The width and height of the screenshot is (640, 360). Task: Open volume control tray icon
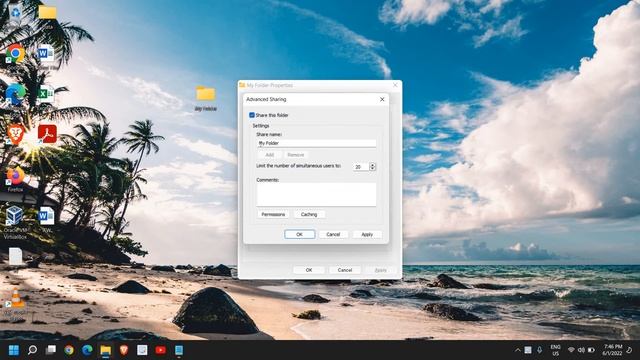(581, 350)
